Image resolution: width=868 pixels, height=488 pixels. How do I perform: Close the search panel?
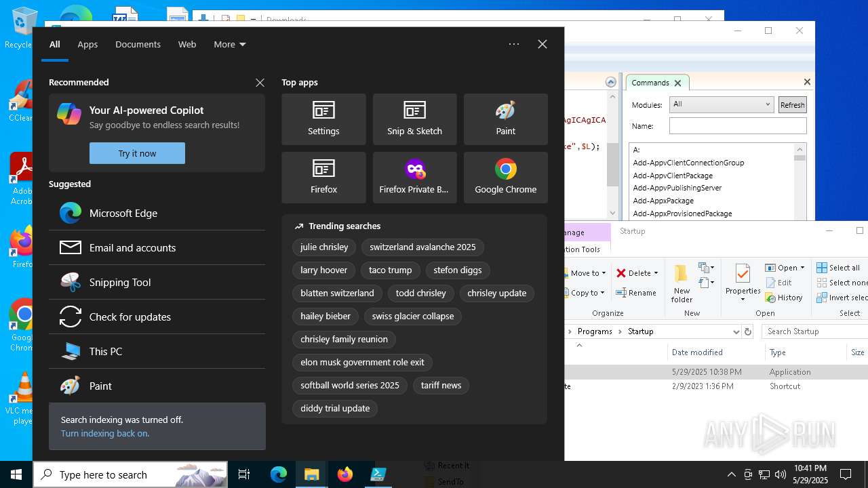point(542,44)
